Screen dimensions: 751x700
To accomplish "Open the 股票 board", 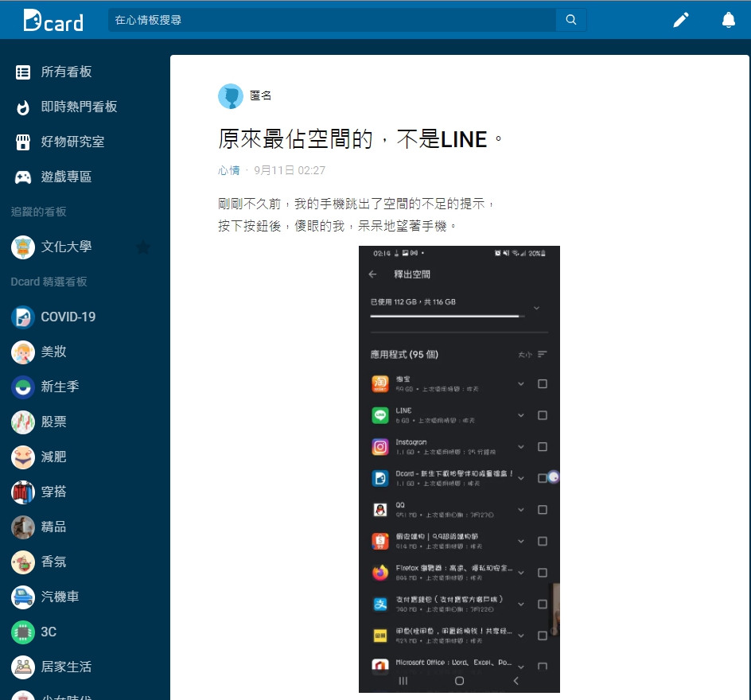I will point(53,422).
